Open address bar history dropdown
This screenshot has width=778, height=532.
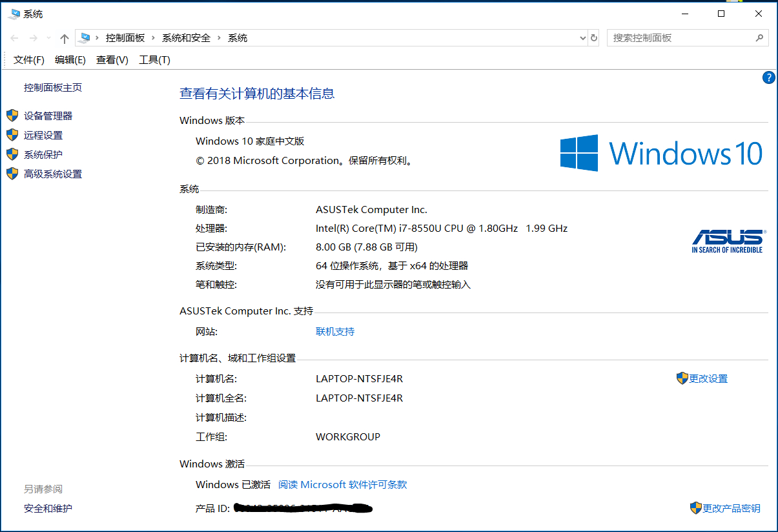582,38
